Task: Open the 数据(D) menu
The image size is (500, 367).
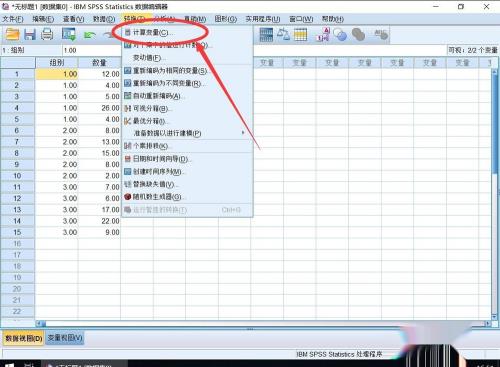Action: 104,19
